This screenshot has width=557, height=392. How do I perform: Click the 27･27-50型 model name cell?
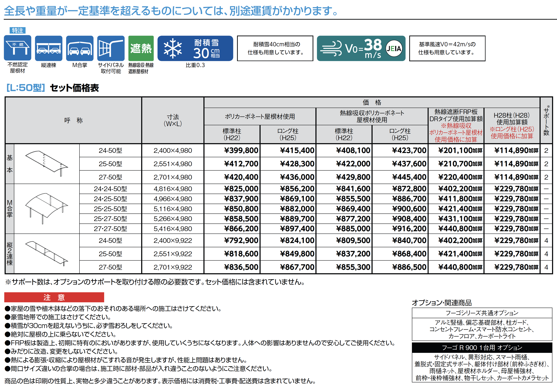point(110,229)
